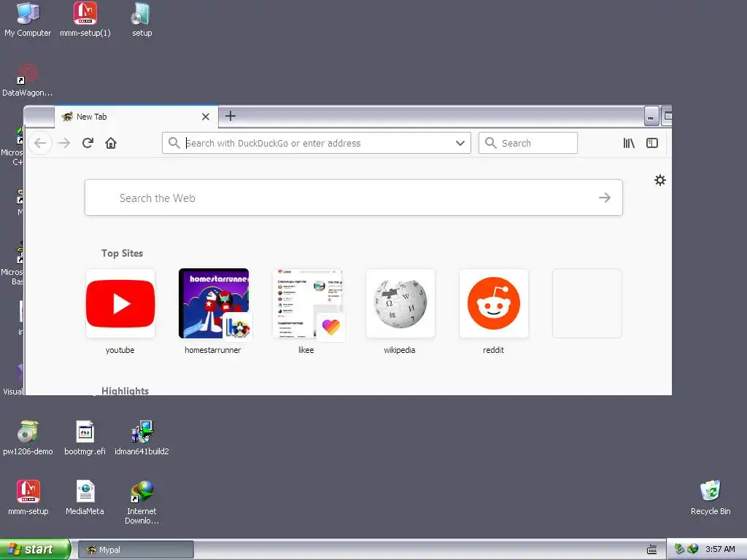The width and height of the screenshot is (747, 560).
Task: Submit the Search the Web arrow
Action: [x=605, y=198]
